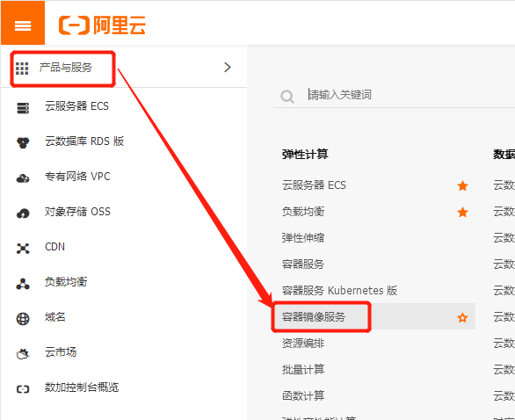Select 弹性伸缩 in the 弹性计算 list
515x420 pixels.
[303, 238]
